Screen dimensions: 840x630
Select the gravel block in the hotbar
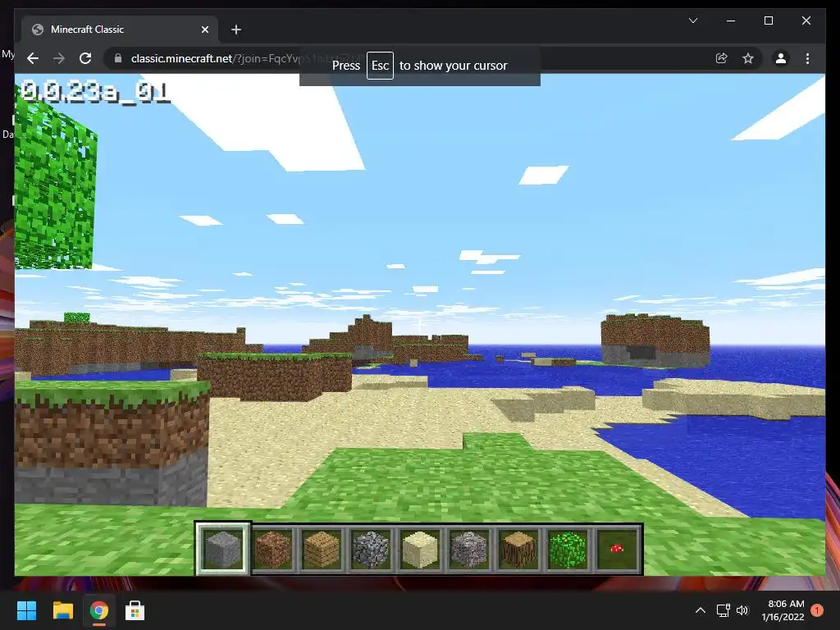point(469,549)
